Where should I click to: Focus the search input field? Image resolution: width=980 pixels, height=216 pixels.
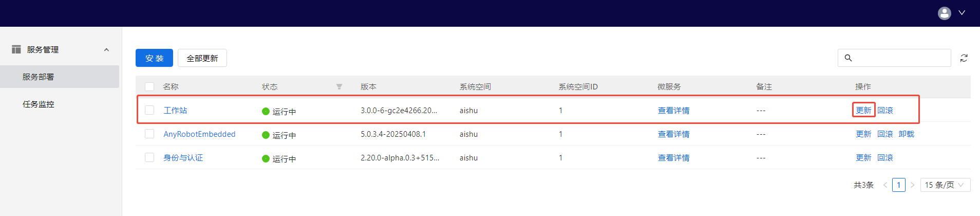tap(894, 58)
